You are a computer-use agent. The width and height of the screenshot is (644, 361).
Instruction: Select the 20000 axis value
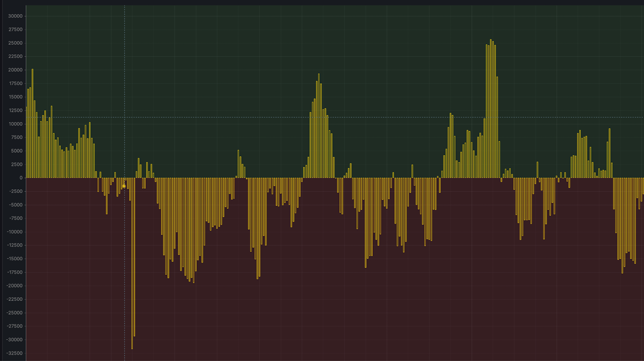(x=15, y=70)
